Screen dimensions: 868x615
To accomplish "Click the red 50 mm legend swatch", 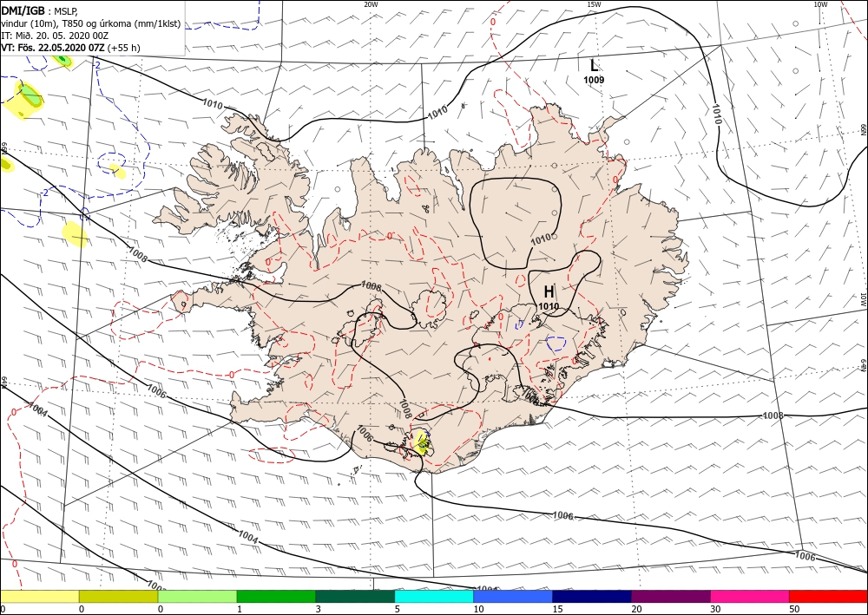I will [x=828, y=596].
